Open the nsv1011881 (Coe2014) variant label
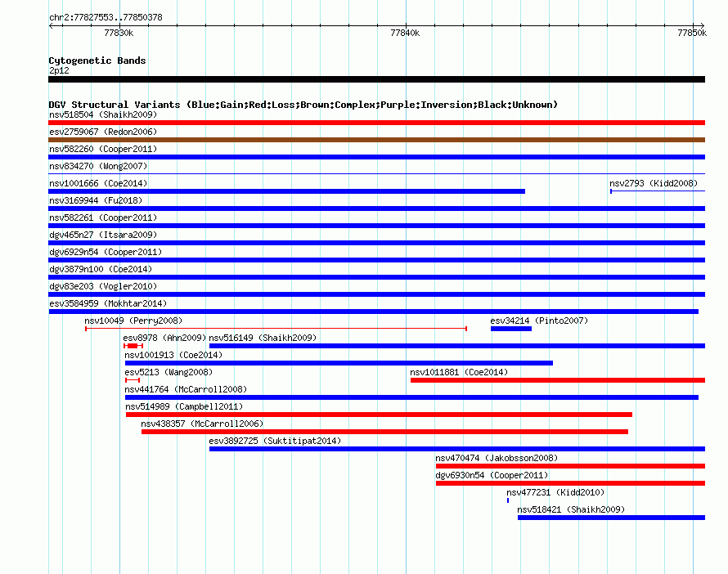This screenshot has height=574, width=728. [459, 372]
